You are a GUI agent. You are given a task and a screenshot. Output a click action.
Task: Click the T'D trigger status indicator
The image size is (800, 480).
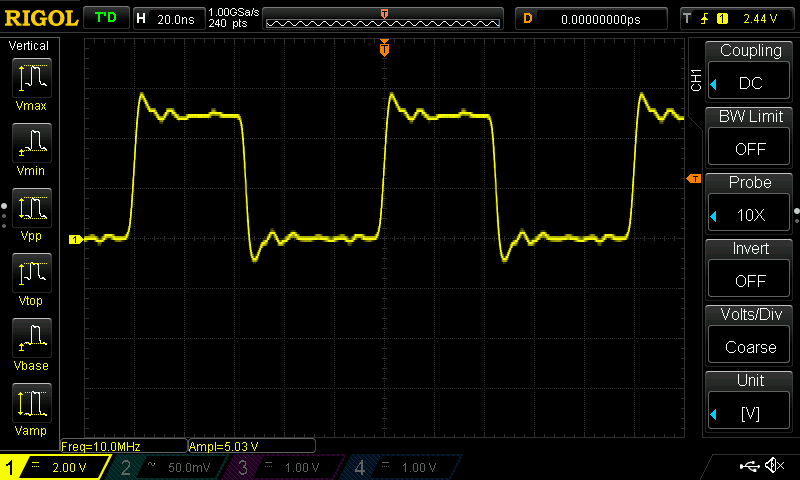(106, 18)
